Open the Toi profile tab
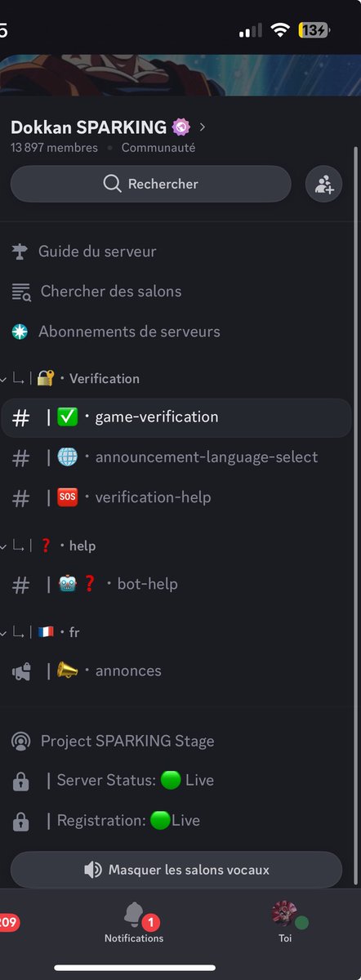The image size is (361, 980). coord(285,924)
